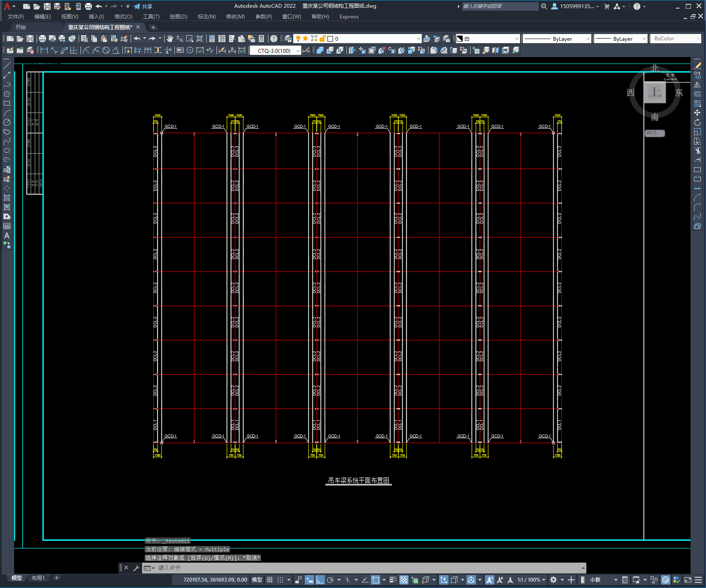
Task: Toggle Ortho mode in status bar
Action: 320,580
